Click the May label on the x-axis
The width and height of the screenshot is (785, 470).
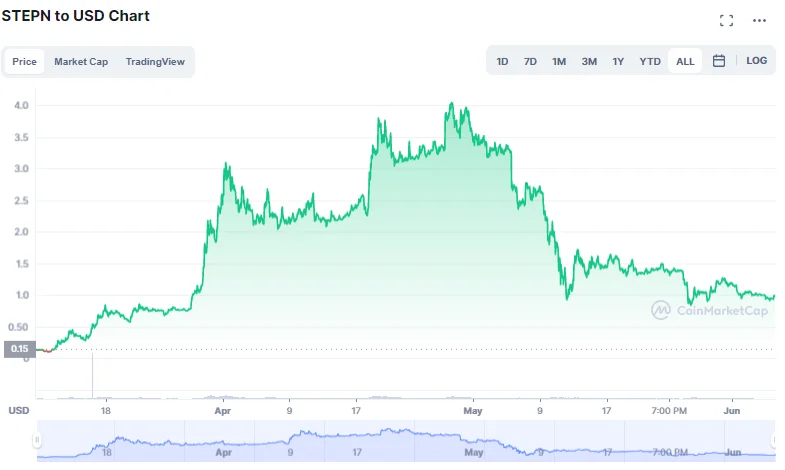(473, 411)
